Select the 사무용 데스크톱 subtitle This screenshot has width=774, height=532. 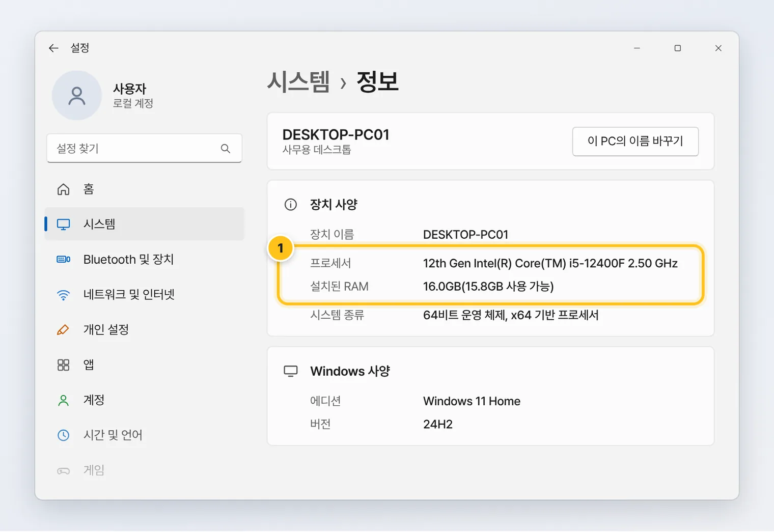pyautogui.click(x=317, y=150)
